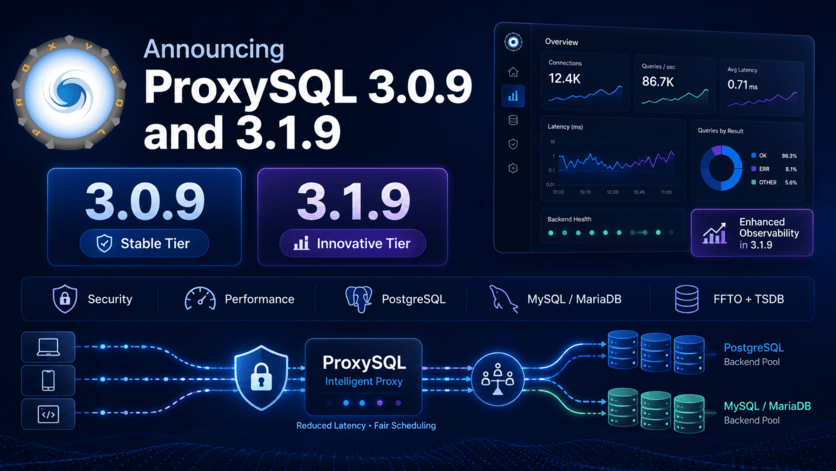
Task: Click the ProxySQL 3.0.9 title line
Action: click(x=308, y=87)
